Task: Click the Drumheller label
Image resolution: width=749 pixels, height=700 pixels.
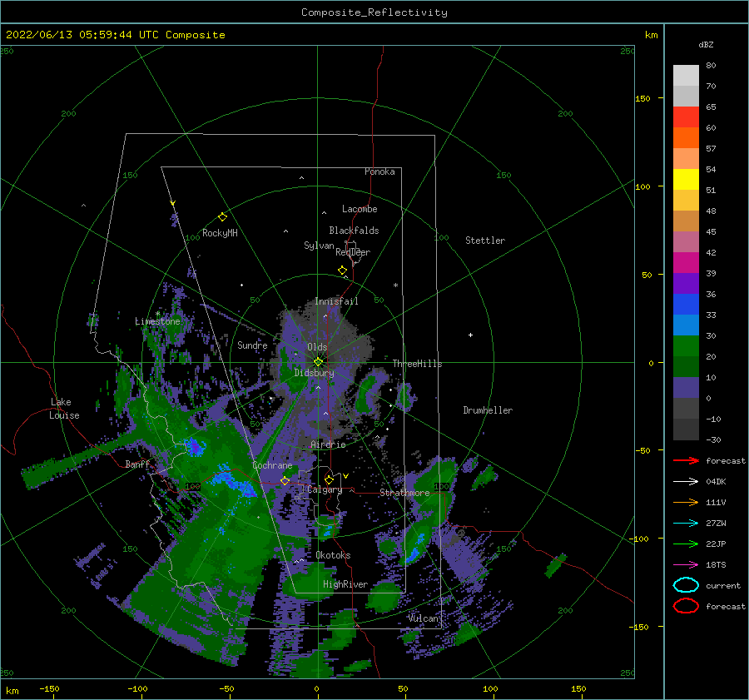Action: 488,410
